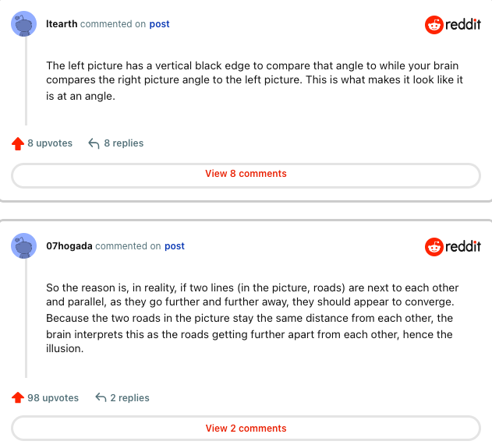Open the post link after ltearth commented on
492x448 pixels.
(x=159, y=24)
